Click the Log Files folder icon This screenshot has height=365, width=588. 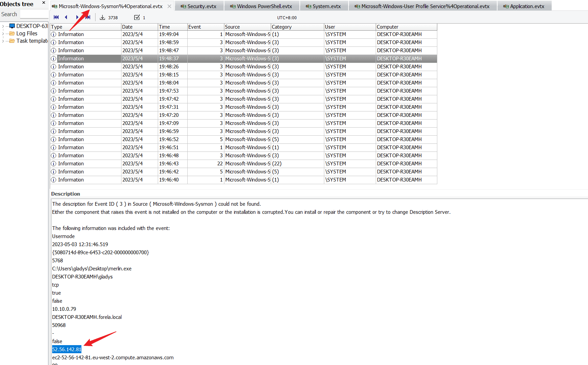click(12, 33)
